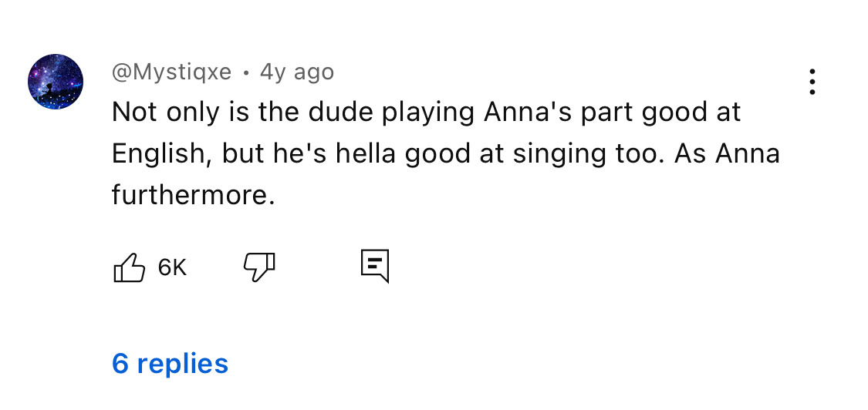Click the words "As Anna" in the comment
The height and width of the screenshot is (410, 868).
[x=726, y=153]
